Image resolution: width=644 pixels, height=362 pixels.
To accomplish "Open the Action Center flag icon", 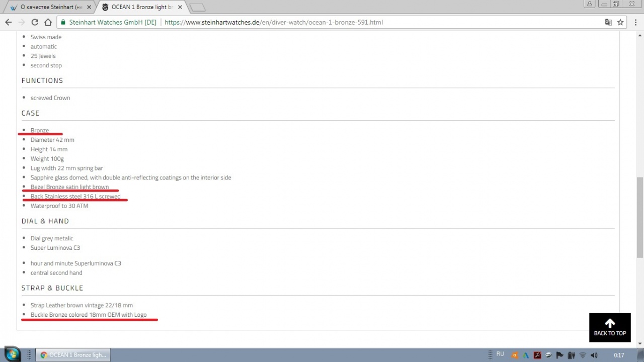I will [x=559, y=355].
